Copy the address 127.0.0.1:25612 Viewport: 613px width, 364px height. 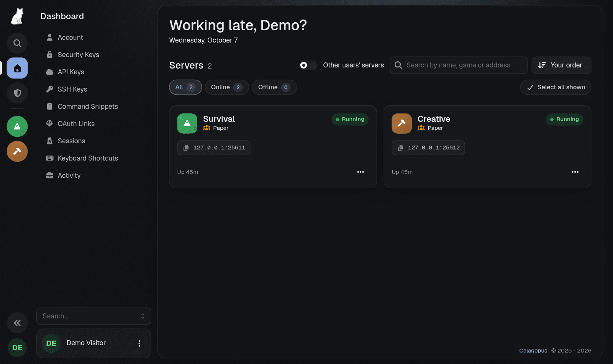428,148
